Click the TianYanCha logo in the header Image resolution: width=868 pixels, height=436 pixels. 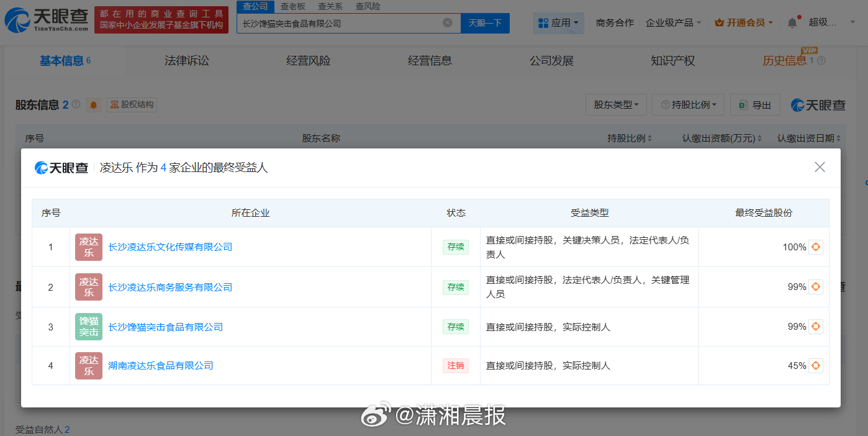(47, 20)
